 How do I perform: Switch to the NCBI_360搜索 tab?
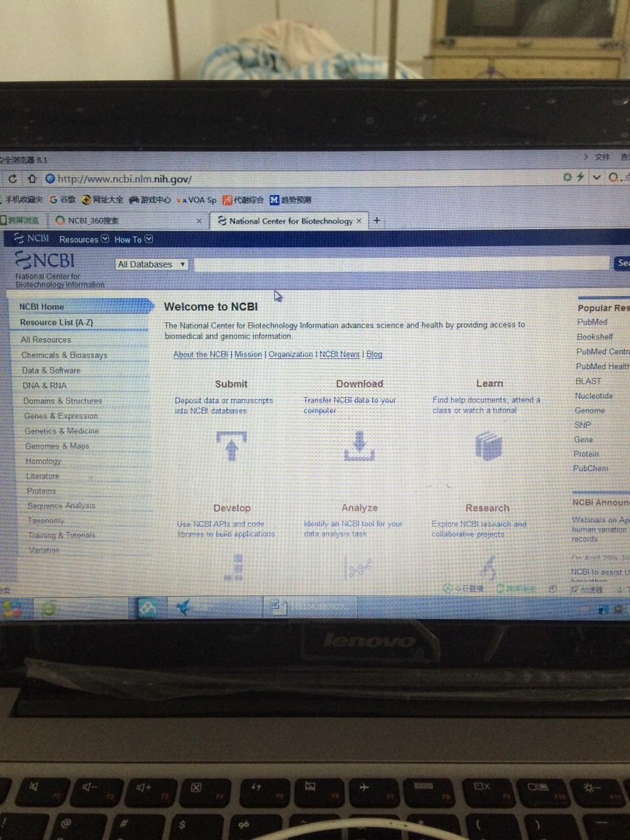click(128, 221)
